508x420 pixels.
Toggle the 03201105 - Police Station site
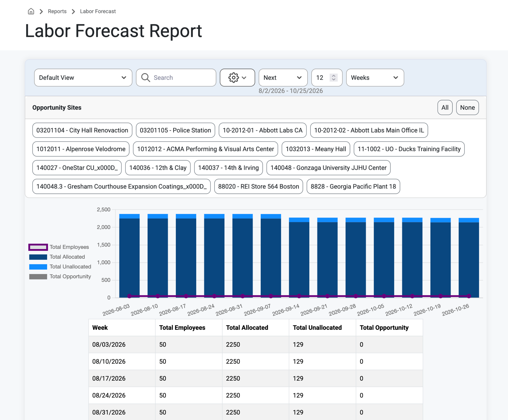coord(175,130)
